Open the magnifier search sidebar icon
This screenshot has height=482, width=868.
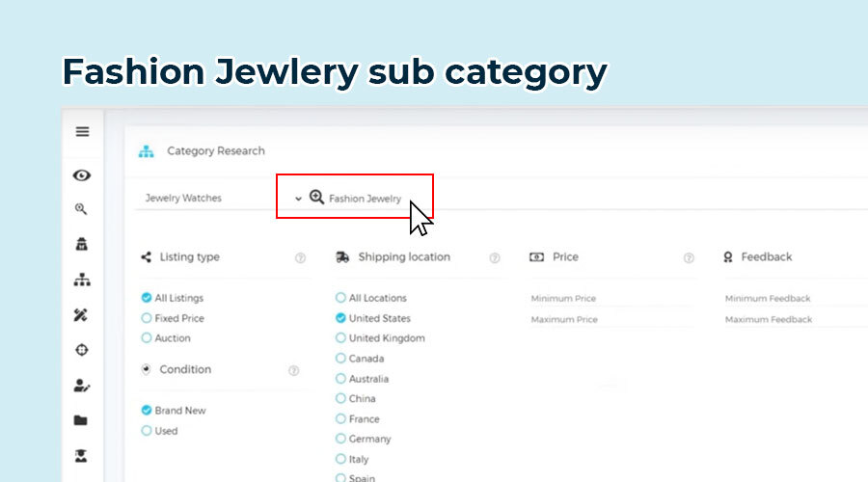coord(82,209)
